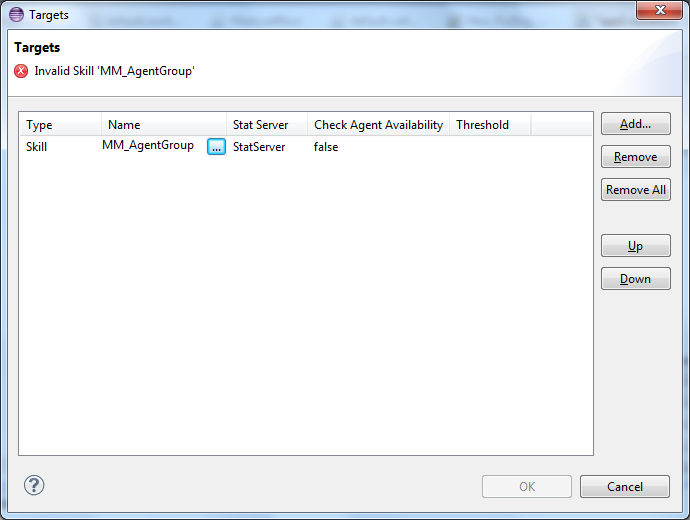Click the Targets window title bar icon
This screenshot has height=520, width=690.
click(x=16, y=15)
